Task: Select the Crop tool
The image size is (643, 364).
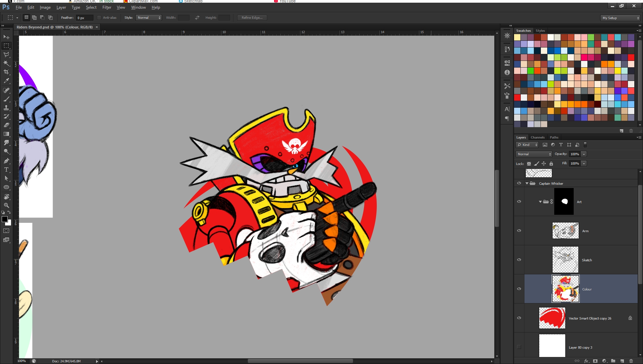Action: pyautogui.click(x=6, y=72)
